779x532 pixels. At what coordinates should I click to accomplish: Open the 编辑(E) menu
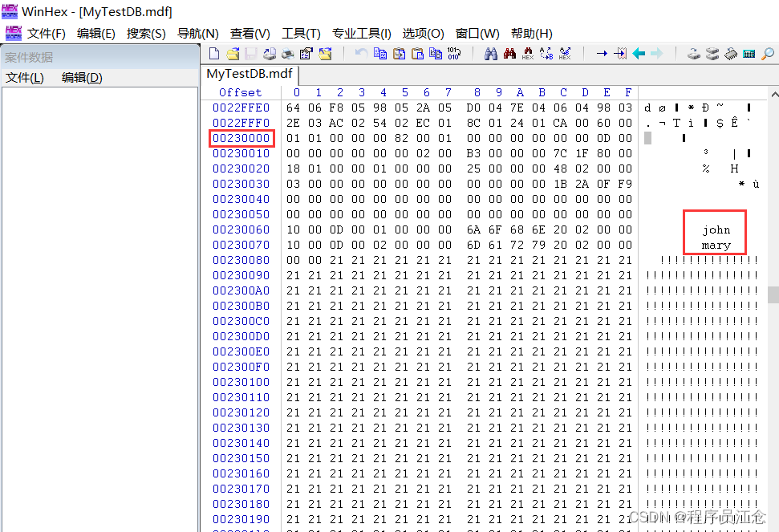(x=96, y=33)
